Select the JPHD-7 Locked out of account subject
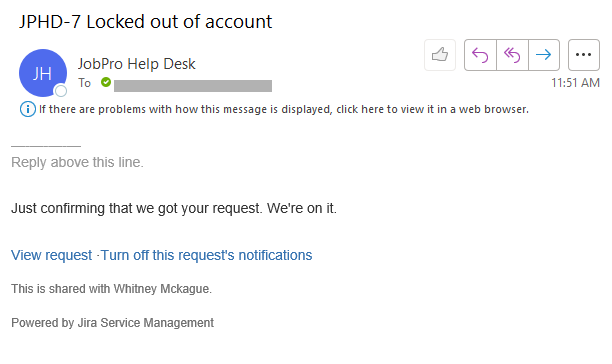612x364 pixels. [145, 21]
